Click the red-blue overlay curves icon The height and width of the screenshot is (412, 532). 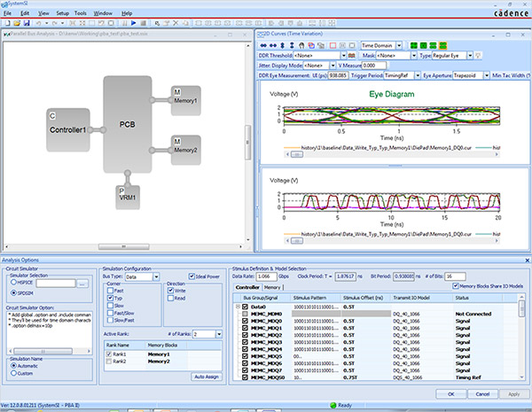[x=311, y=45]
